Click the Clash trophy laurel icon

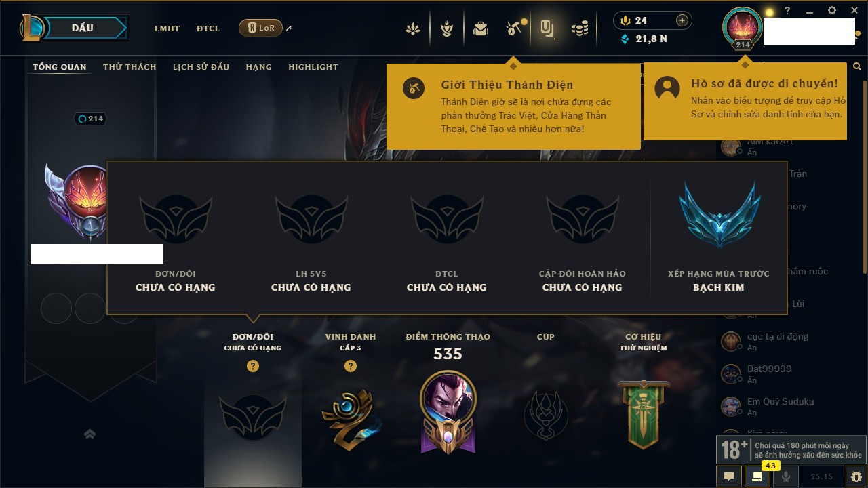[x=447, y=28]
